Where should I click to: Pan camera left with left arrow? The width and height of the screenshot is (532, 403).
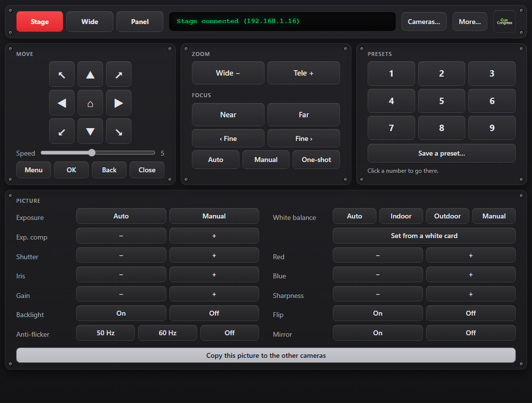62,103
